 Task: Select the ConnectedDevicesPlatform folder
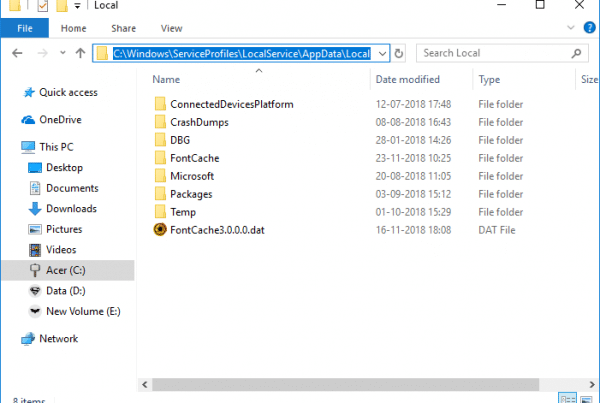pyautogui.click(x=232, y=104)
